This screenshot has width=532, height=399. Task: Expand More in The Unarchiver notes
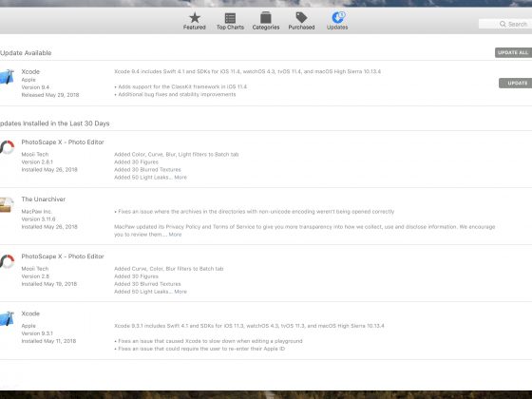pos(175,234)
